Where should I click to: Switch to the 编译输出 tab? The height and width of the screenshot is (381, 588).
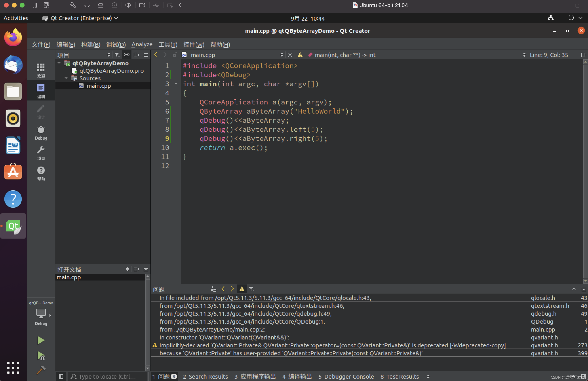click(297, 377)
